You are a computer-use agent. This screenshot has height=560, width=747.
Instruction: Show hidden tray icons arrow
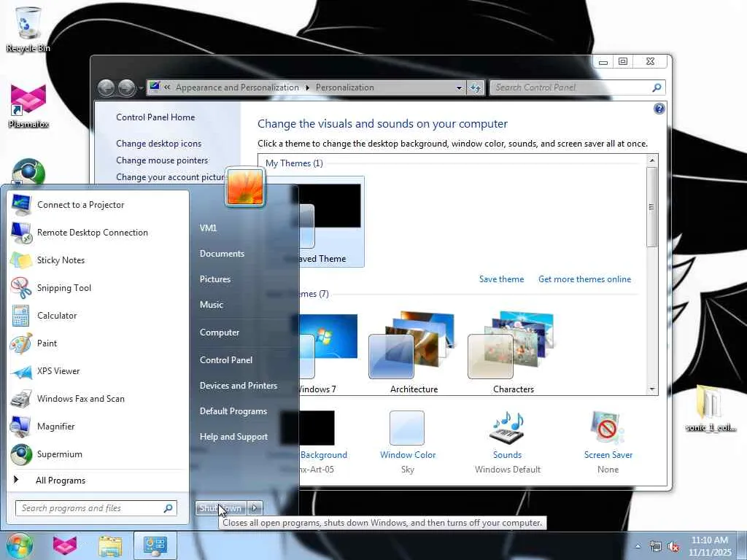pyautogui.click(x=638, y=546)
